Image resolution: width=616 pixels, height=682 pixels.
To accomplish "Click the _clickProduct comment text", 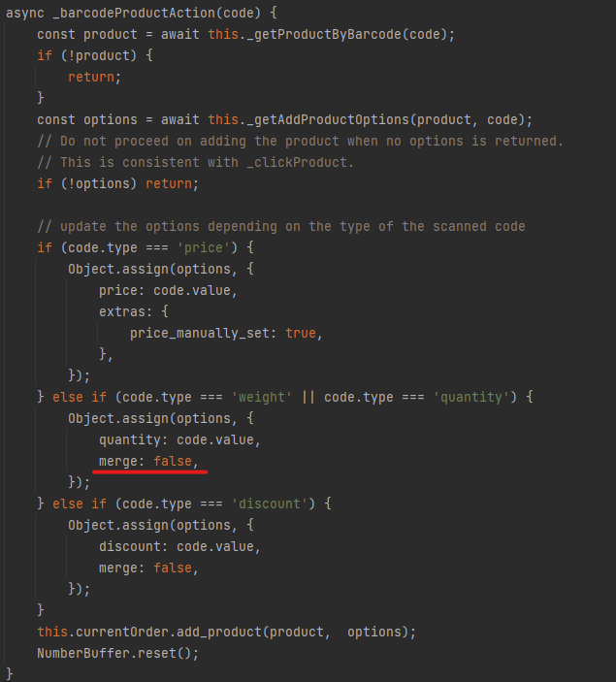I will coord(297,162).
